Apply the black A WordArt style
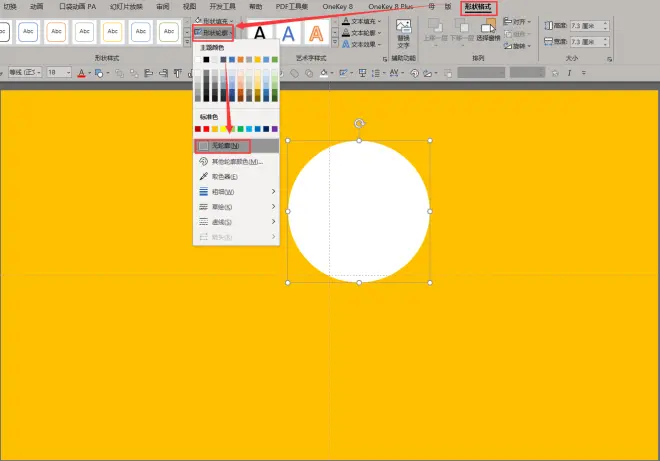The image size is (660, 461). click(260, 33)
